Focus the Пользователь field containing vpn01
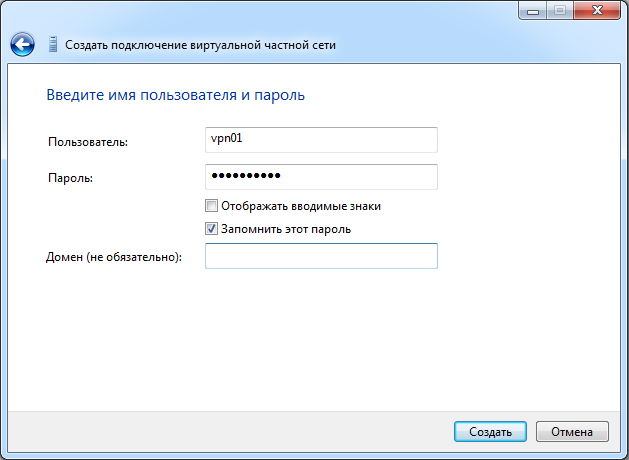 click(x=321, y=140)
